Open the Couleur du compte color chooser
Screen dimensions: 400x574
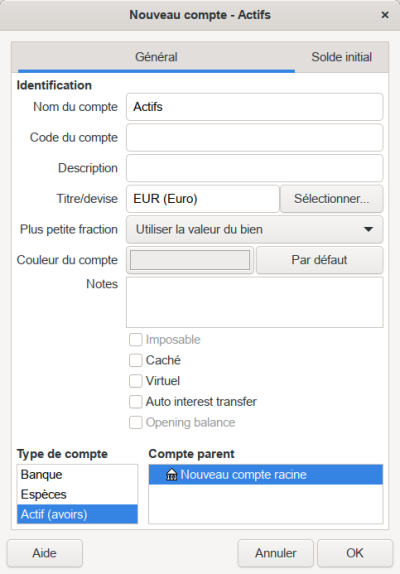pos(190,260)
